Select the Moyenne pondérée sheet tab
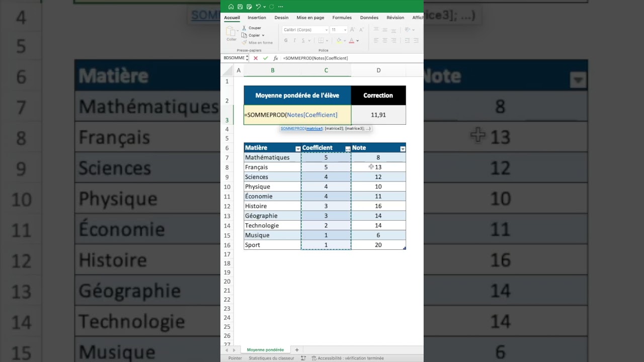644x362 pixels. point(265,350)
